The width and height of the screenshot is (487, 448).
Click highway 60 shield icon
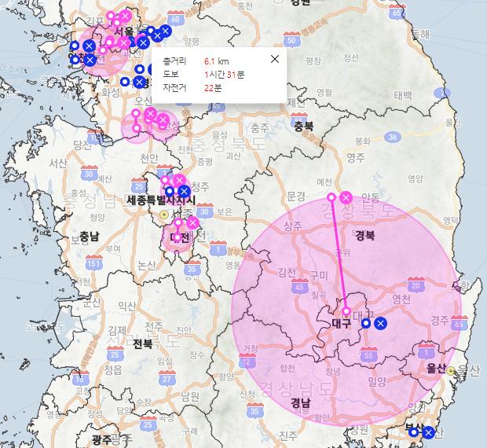coord(175,18)
